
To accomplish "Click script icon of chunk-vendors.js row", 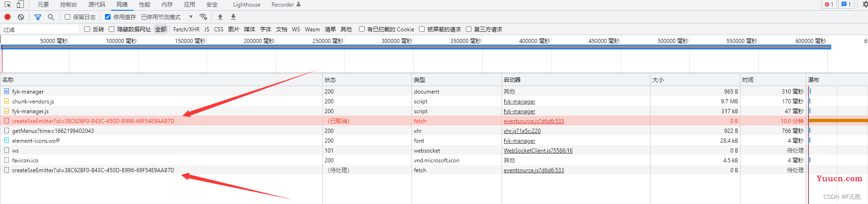I will click(7, 101).
